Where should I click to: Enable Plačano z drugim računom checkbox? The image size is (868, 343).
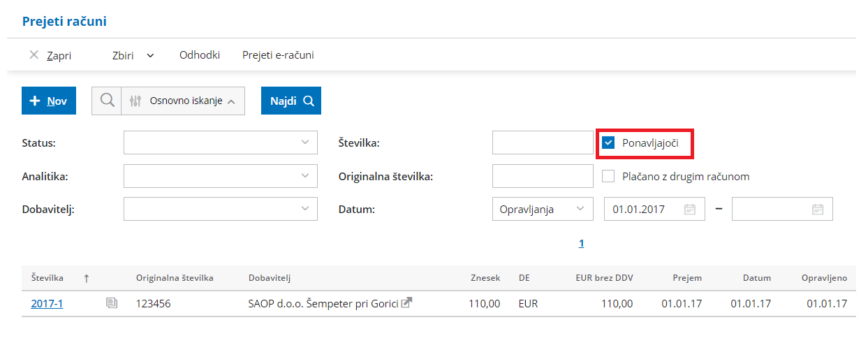[609, 176]
